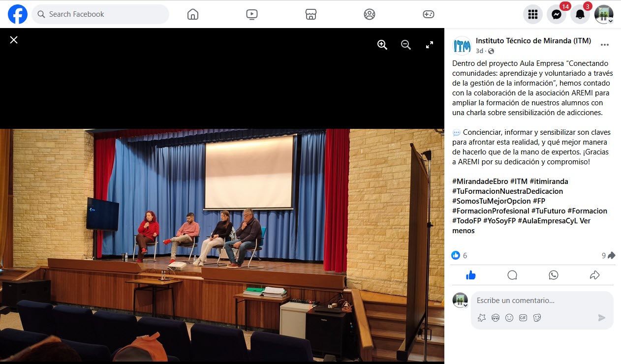621x364 pixels.
Task: Close the photo viewer
Action: point(14,40)
